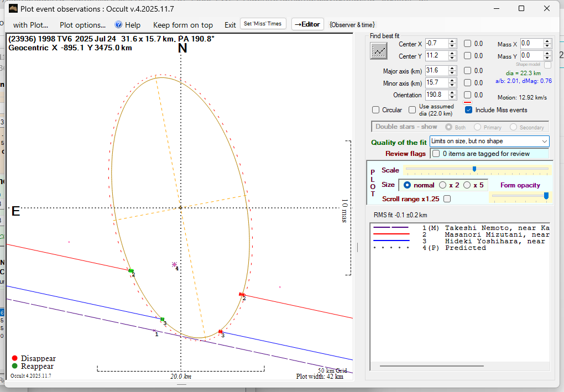The height and width of the screenshot is (392, 564).
Task: Open the Plot options... menu
Action: coord(82,25)
